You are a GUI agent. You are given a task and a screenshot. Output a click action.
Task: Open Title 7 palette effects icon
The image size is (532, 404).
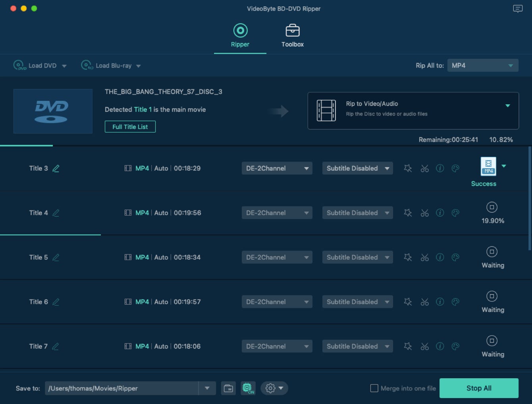pyautogui.click(x=455, y=346)
